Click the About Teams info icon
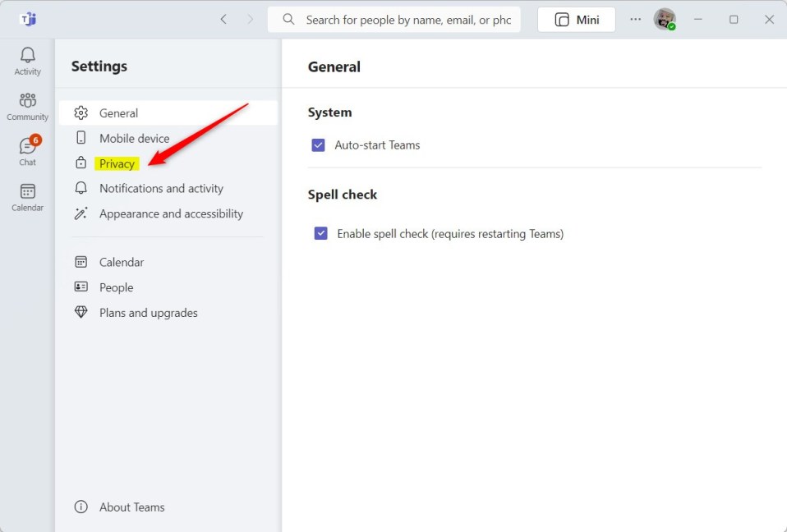 tap(81, 507)
